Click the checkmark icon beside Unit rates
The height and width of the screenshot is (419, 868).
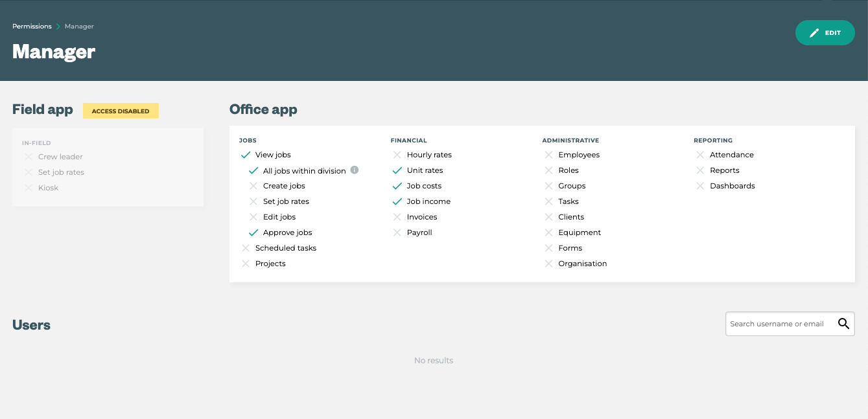[x=397, y=170]
